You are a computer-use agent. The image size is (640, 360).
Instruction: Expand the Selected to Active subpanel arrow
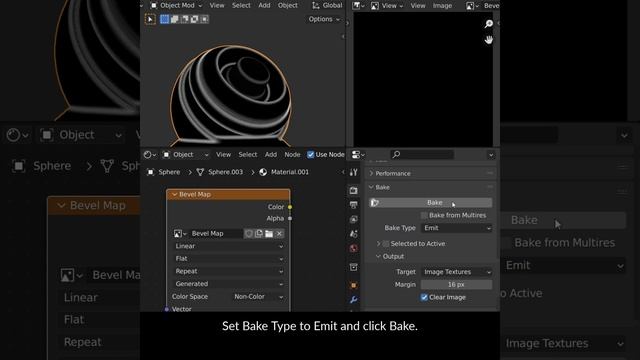pyautogui.click(x=378, y=244)
